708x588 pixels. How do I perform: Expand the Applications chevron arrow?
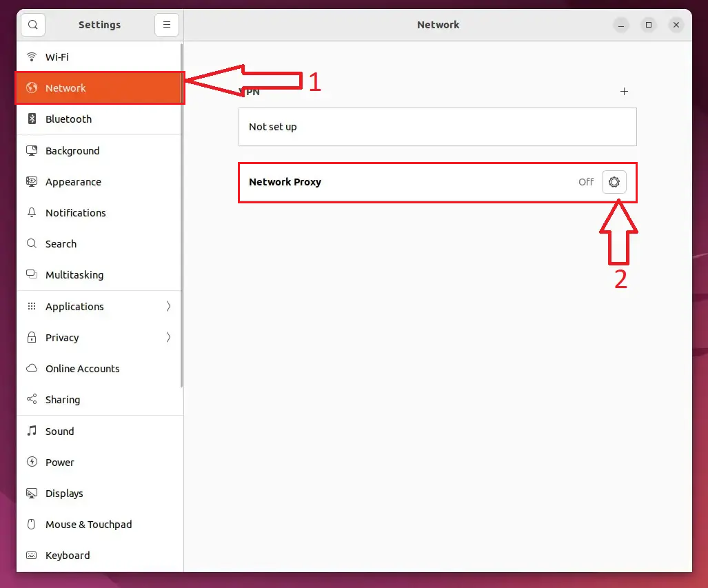(x=168, y=306)
